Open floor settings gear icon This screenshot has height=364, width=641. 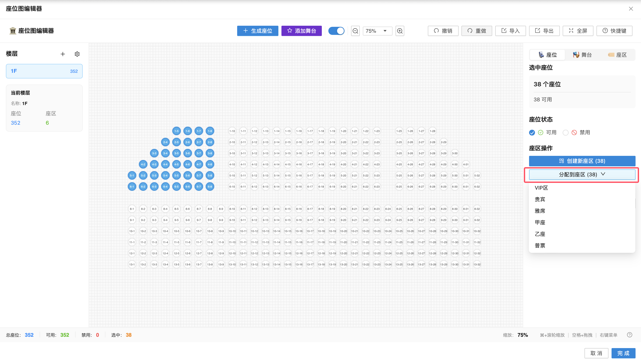[x=77, y=54]
